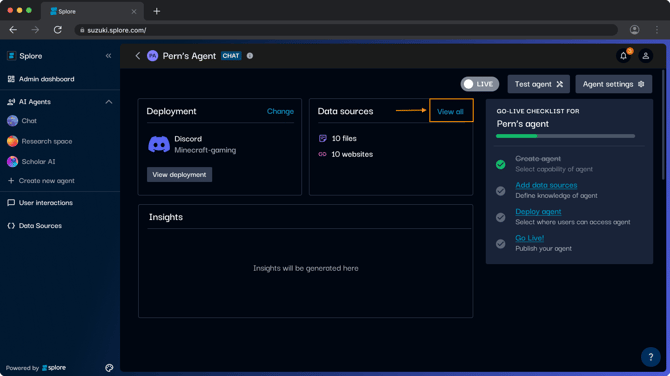
Task: Open Data Sources in sidebar
Action: pos(35,226)
